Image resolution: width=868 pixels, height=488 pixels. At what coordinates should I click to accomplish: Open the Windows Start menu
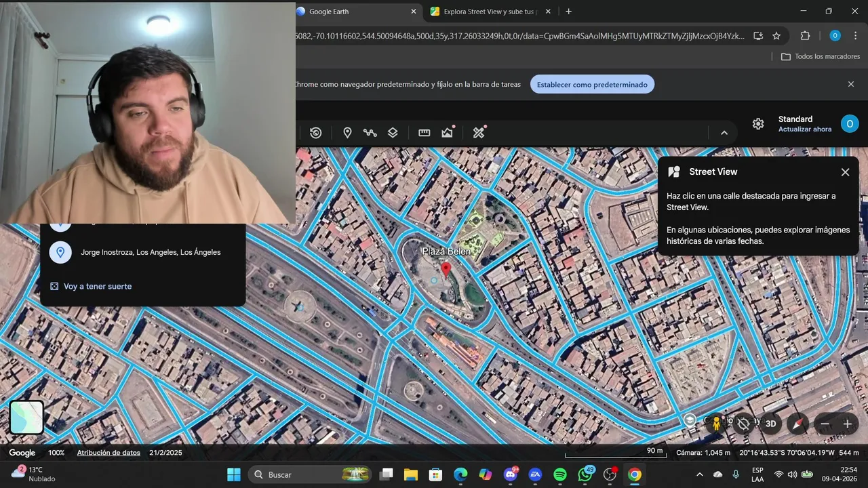point(234,474)
